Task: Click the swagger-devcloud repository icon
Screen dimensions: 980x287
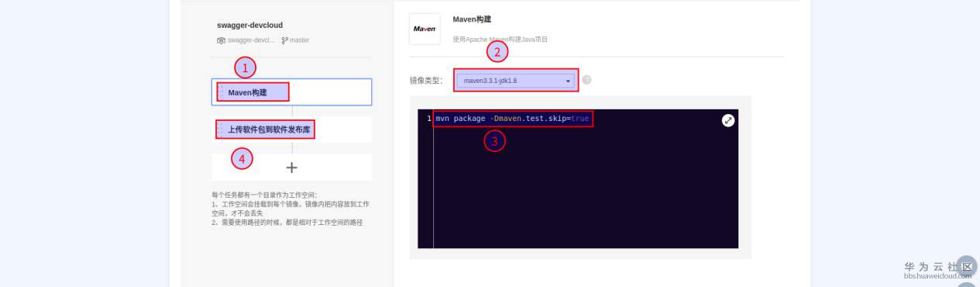Action: pos(222,40)
